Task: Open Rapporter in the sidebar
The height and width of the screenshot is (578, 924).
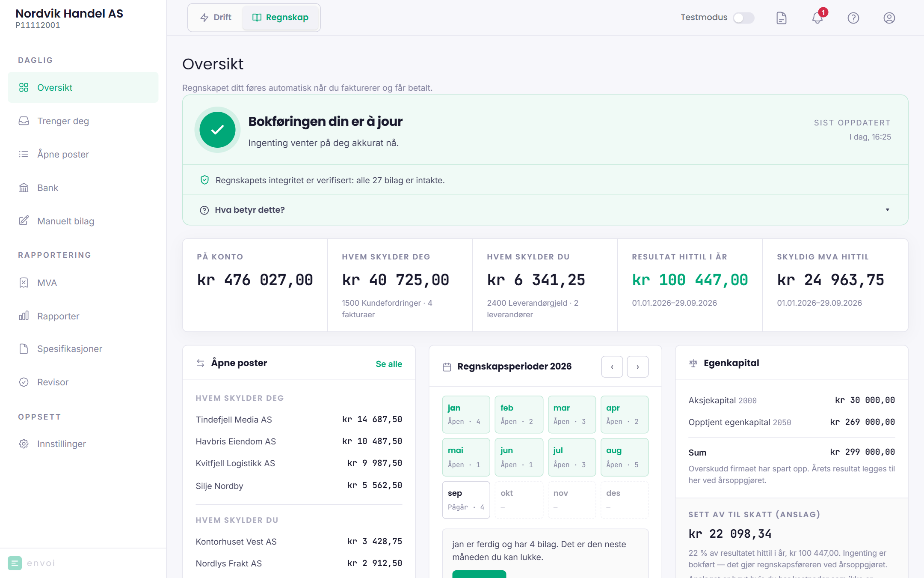Action: pyautogui.click(x=83, y=316)
